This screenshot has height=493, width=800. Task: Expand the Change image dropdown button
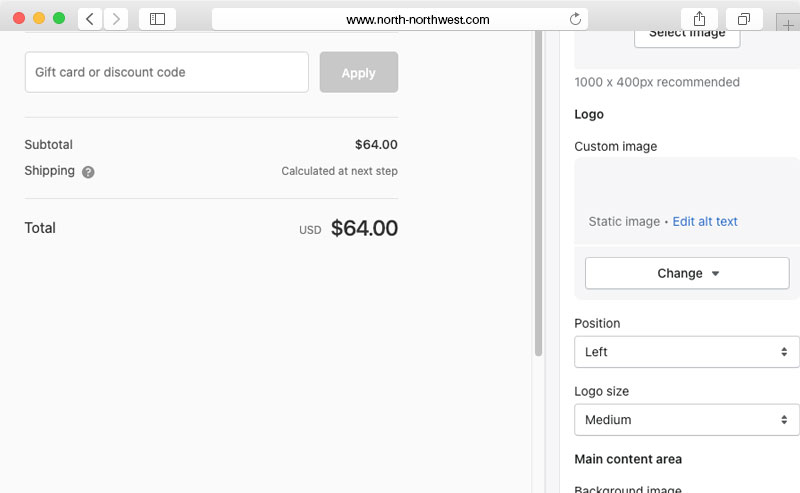(x=687, y=273)
